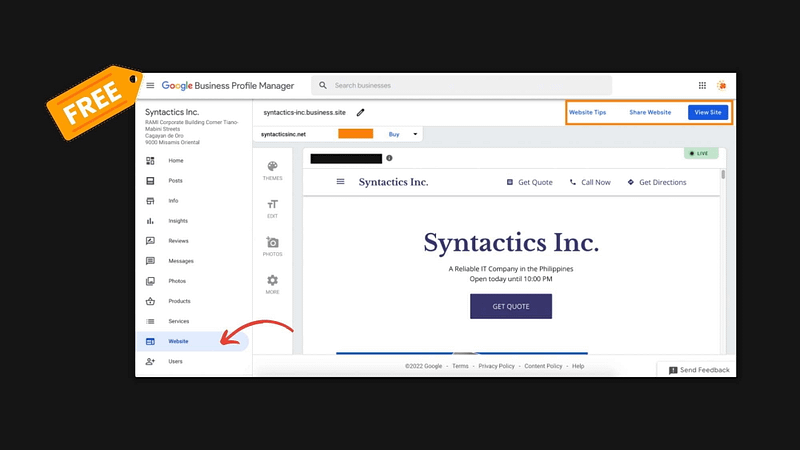Image resolution: width=800 pixels, height=450 pixels.
Task: Click the Info storefront icon
Action: point(150,201)
